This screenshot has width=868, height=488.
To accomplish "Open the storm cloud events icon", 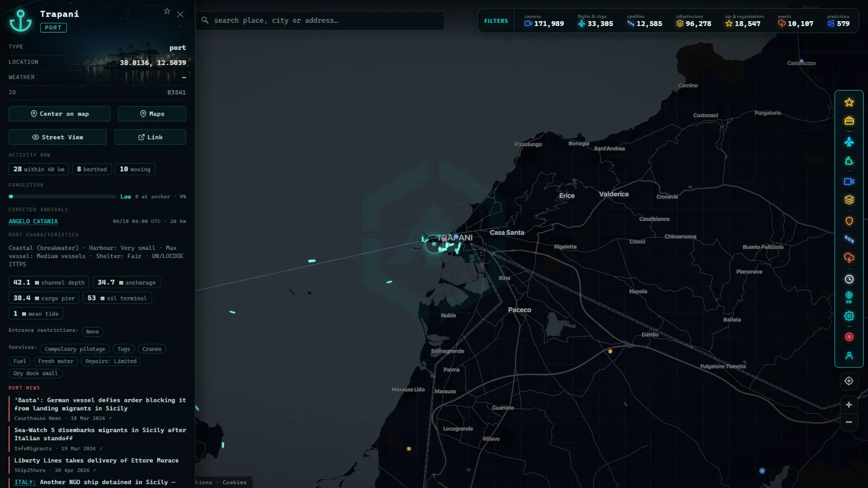I will coord(849,258).
